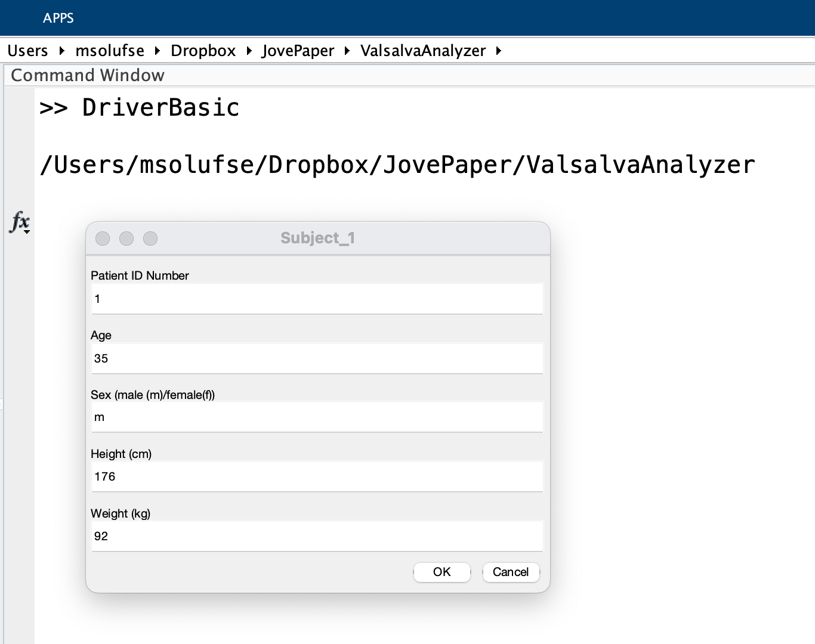Expand subfolder arrow after msolufse
Viewport: 815px width, 644px height.
(x=158, y=51)
